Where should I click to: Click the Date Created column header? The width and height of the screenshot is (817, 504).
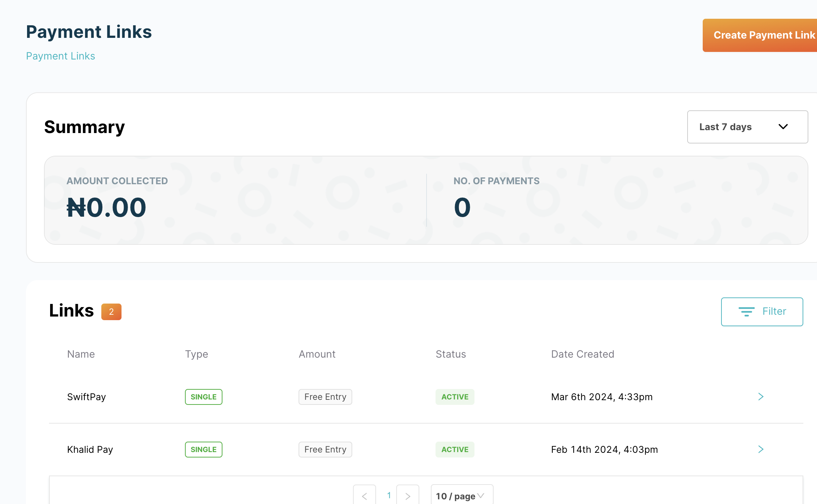pyautogui.click(x=582, y=354)
